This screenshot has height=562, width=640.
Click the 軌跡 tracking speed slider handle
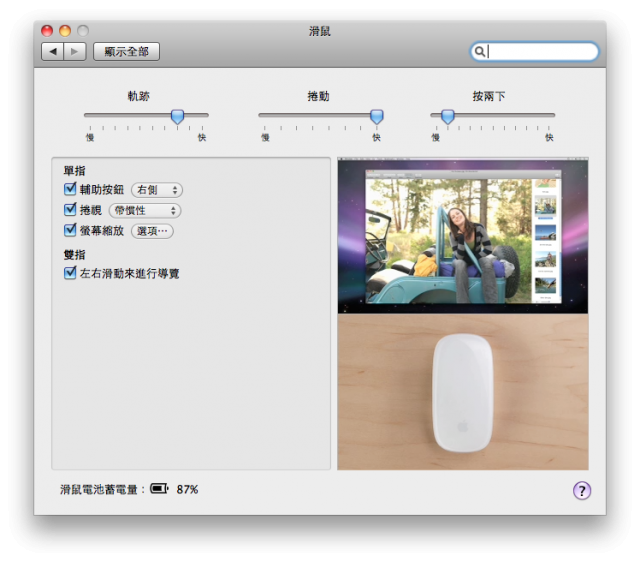177,117
